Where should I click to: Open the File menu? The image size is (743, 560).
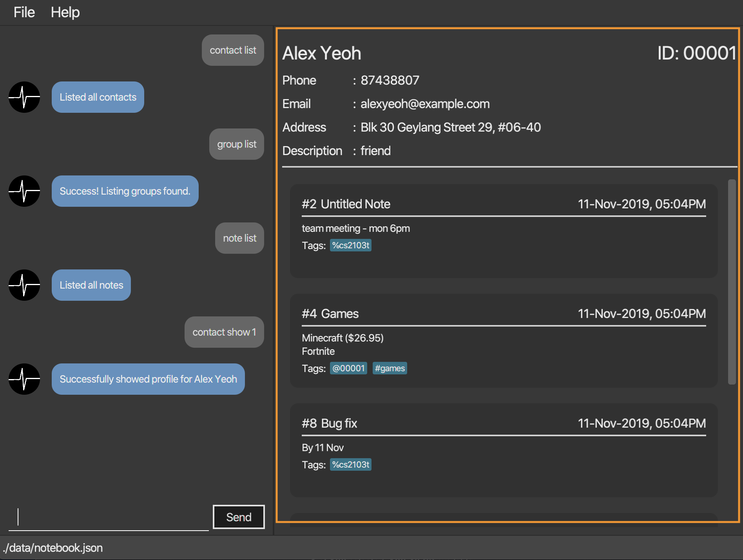click(x=24, y=13)
